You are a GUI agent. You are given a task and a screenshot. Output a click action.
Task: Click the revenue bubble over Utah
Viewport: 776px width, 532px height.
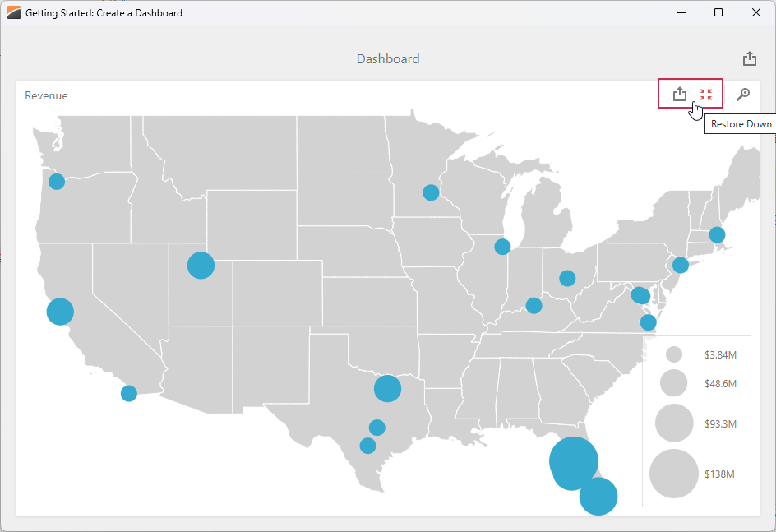[200, 265]
